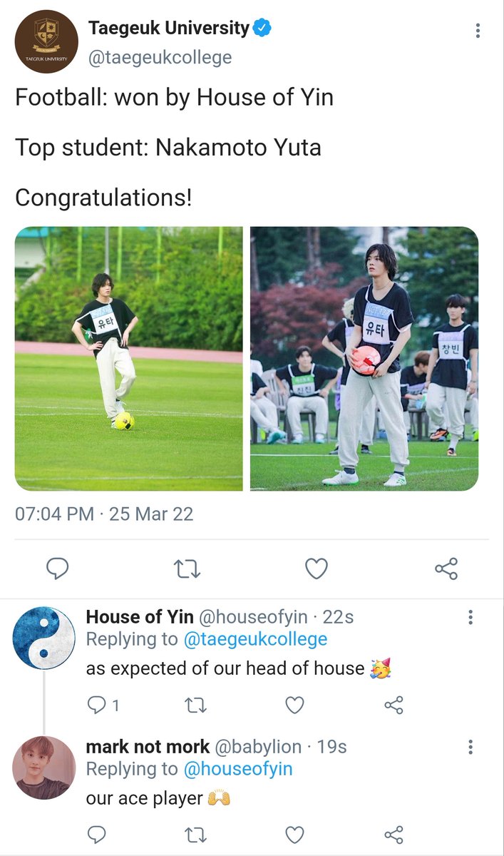This screenshot has width=504, height=856.
Task: Open more options on mark not mork reply
Action: 470,747
